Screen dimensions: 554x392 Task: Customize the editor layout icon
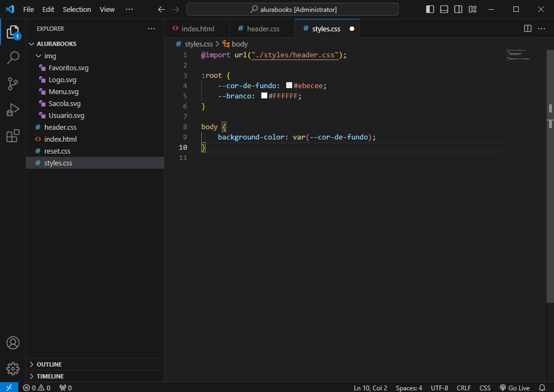[x=472, y=10]
